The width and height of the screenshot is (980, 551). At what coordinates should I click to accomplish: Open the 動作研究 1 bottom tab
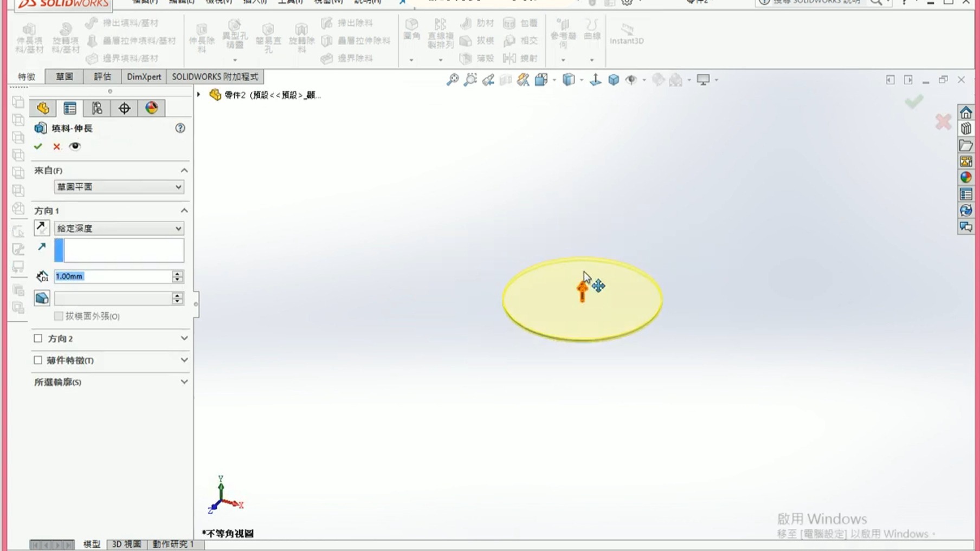pyautogui.click(x=173, y=544)
